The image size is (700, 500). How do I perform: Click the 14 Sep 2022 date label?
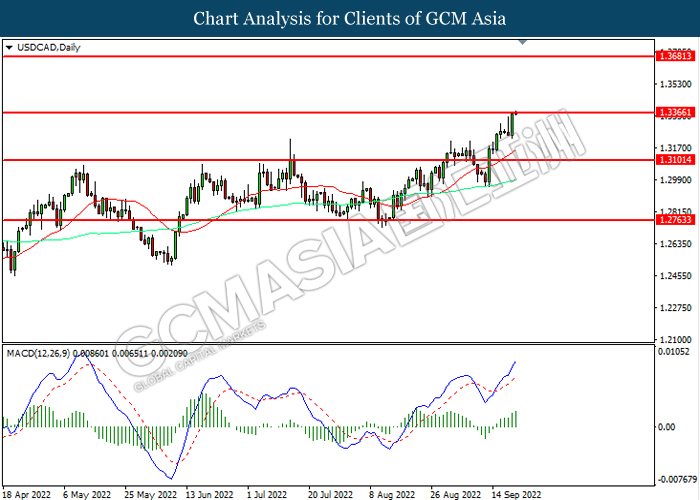516,494
